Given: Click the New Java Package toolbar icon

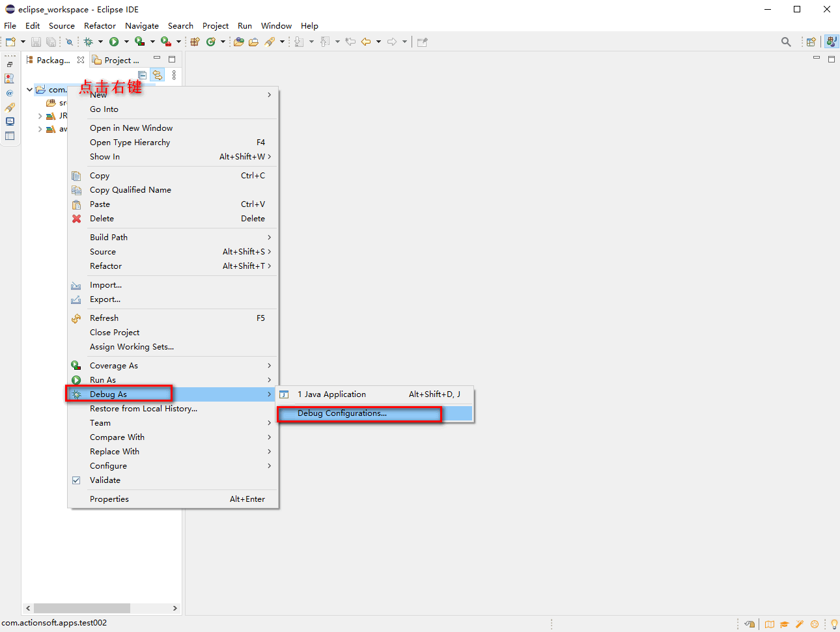Looking at the screenshot, I should pos(195,42).
